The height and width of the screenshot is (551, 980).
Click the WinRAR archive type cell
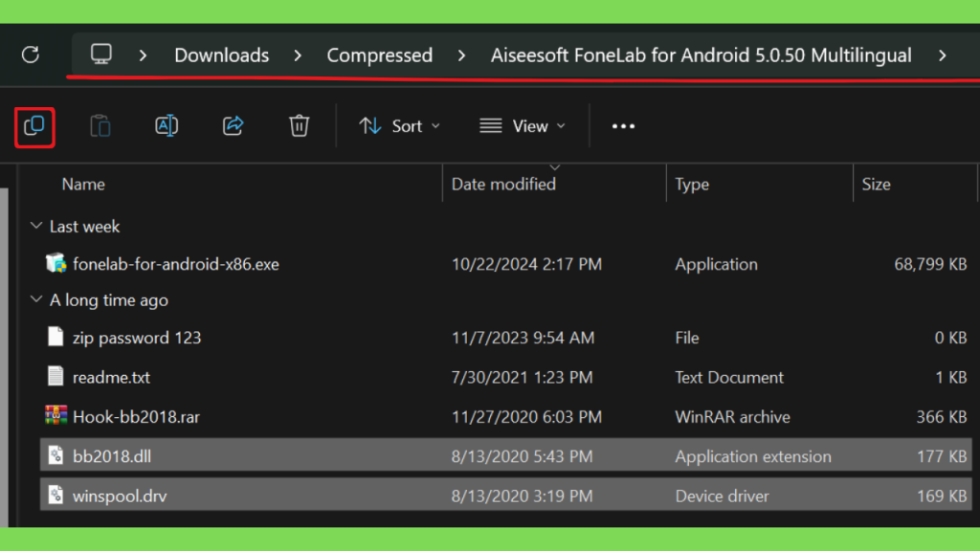click(732, 417)
